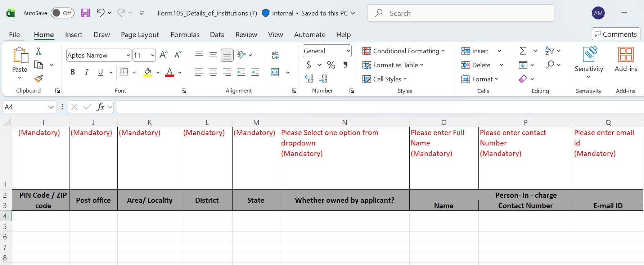Select column N header
Screen dimensions: 644x265
pos(344,122)
